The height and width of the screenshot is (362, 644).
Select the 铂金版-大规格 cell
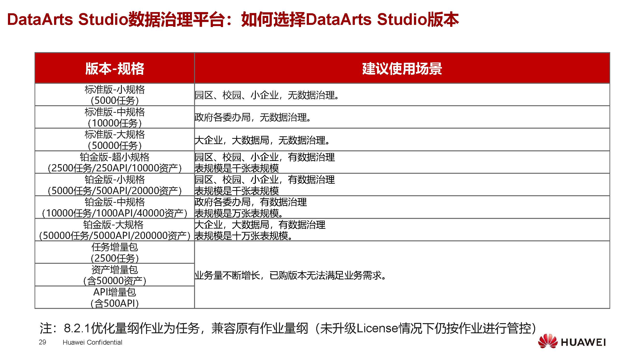[x=114, y=230]
